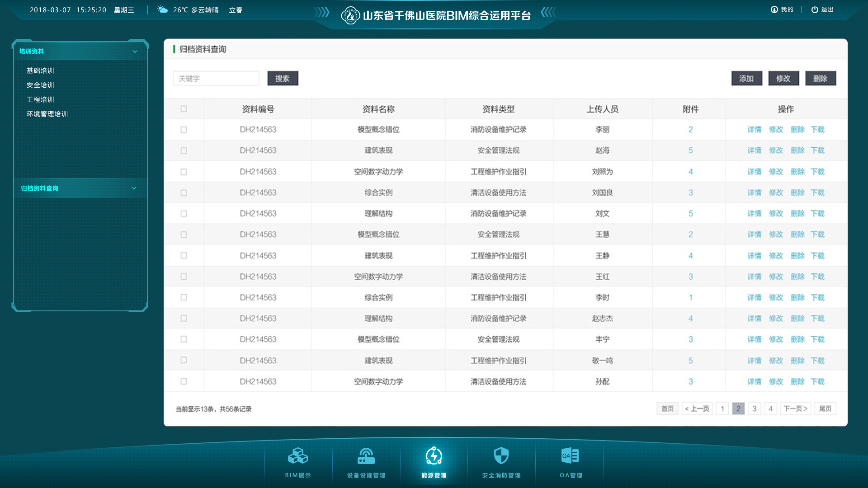Click next page arrow 下一页

tap(795, 408)
